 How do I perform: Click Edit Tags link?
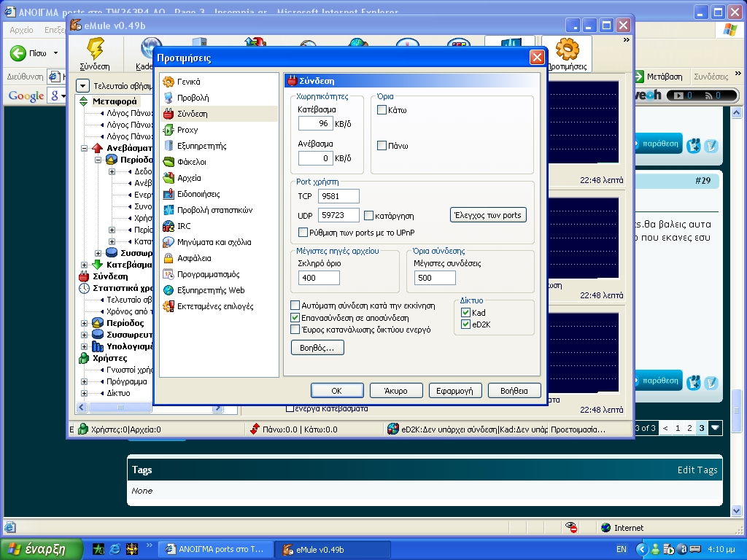pos(697,470)
